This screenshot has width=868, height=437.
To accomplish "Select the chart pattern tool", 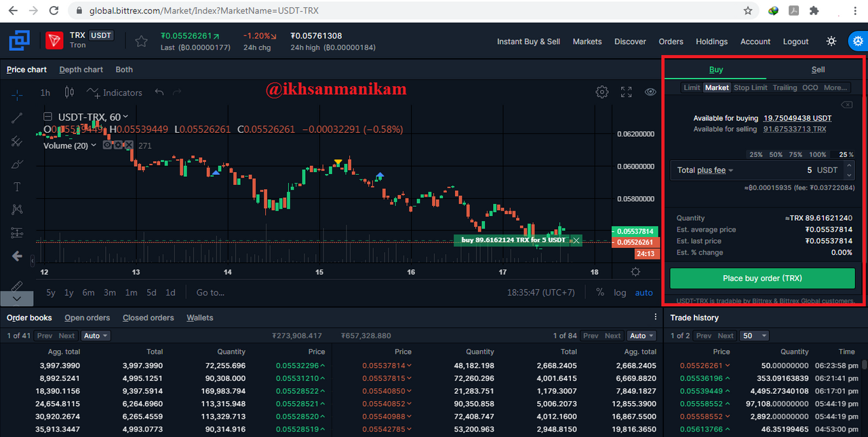I will pos(18,210).
